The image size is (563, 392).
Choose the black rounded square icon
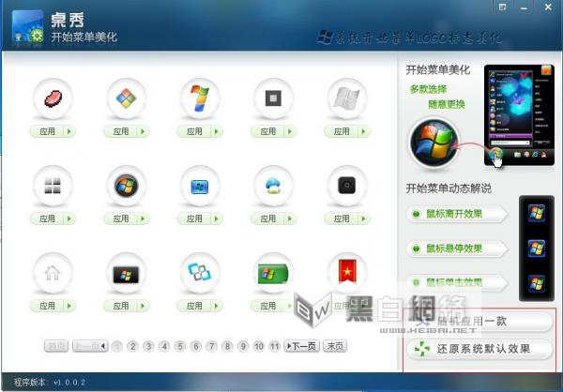tap(347, 186)
